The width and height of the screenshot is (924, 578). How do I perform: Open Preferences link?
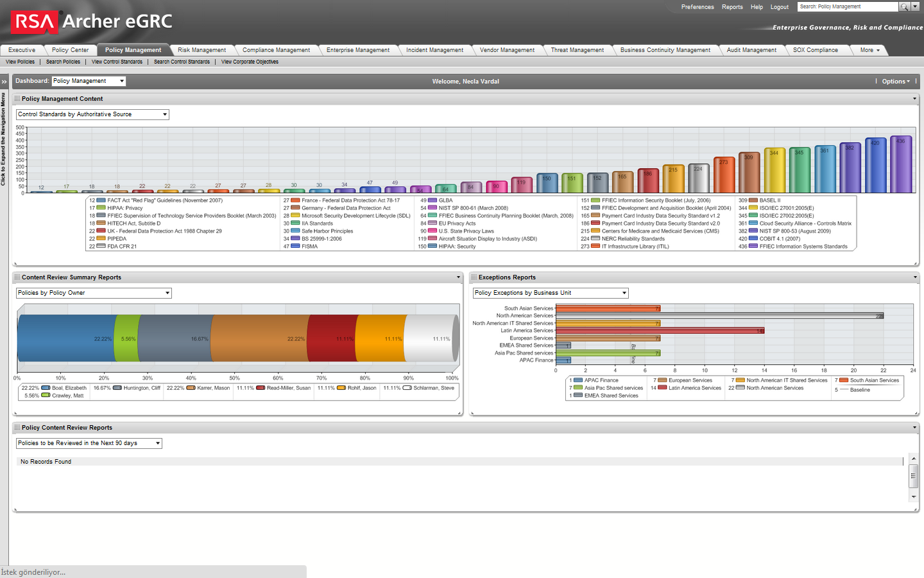pyautogui.click(x=697, y=7)
